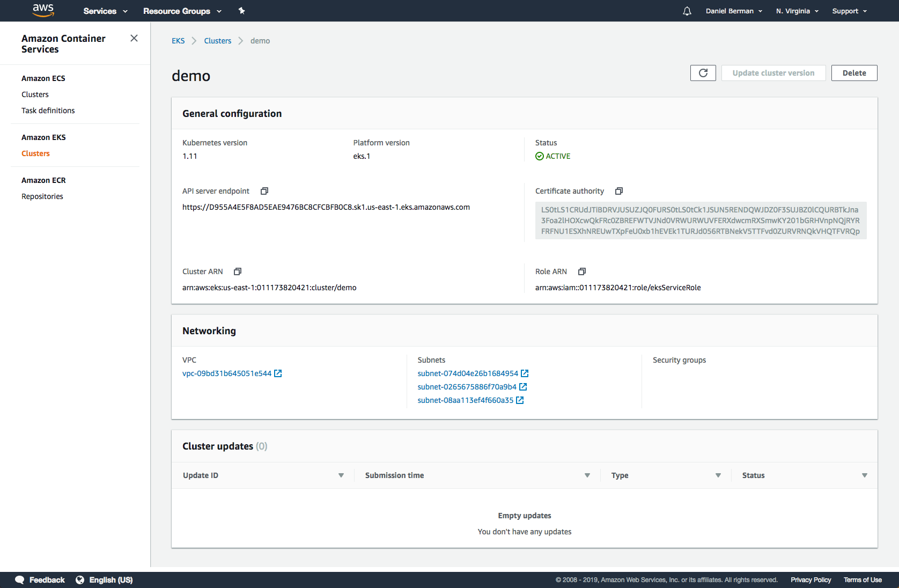Go to Amazon ECS Clusters
899x588 pixels.
tap(35, 94)
